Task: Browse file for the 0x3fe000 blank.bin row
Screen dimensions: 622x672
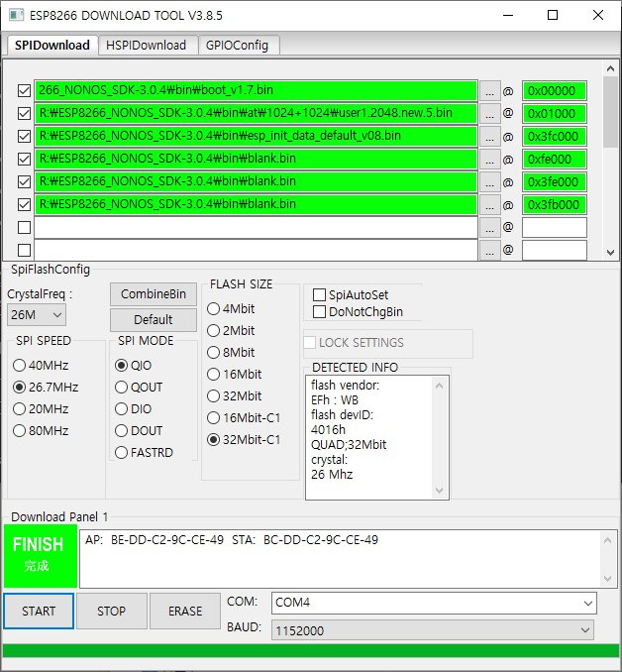Action: 489,181
